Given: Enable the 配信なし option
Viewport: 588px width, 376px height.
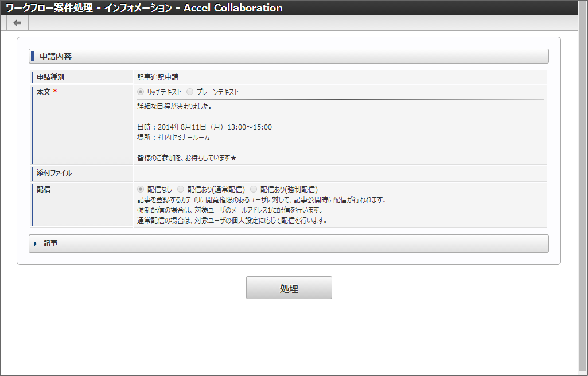Looking at the screenshot, I should pos(139,190).
